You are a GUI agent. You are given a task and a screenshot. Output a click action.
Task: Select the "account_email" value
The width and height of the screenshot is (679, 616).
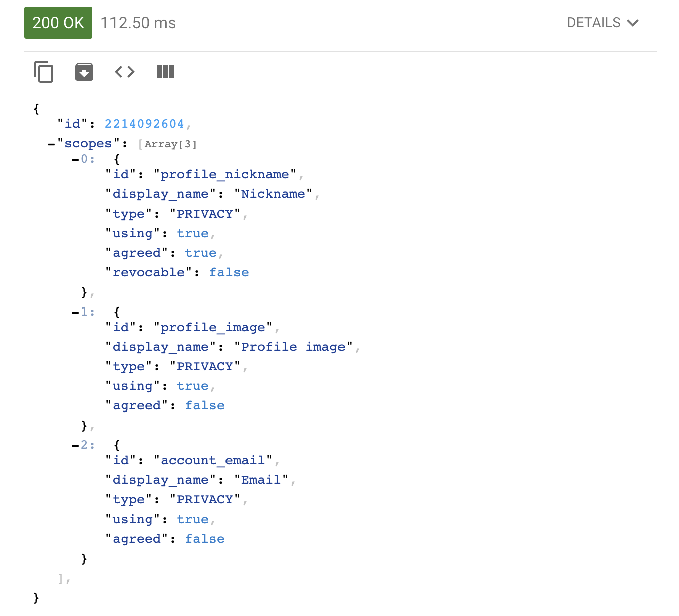click(213, 460)
